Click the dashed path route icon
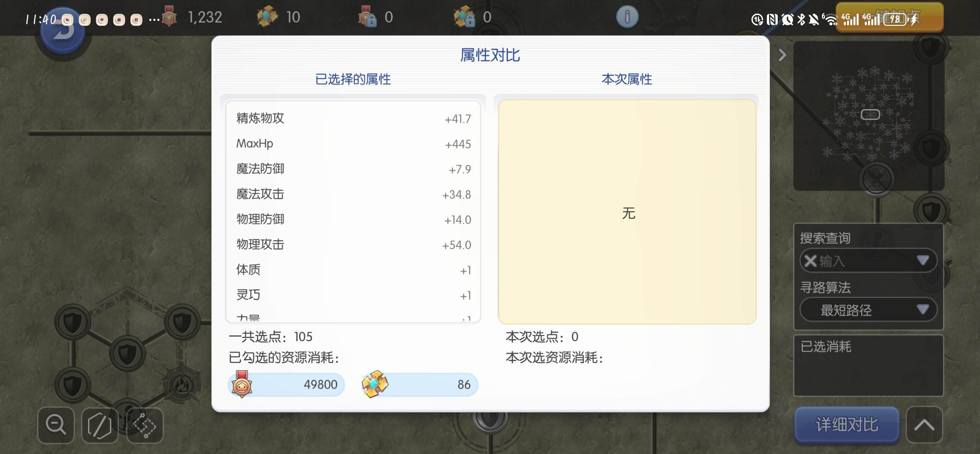The image size is (980, 454). point(145,425)
